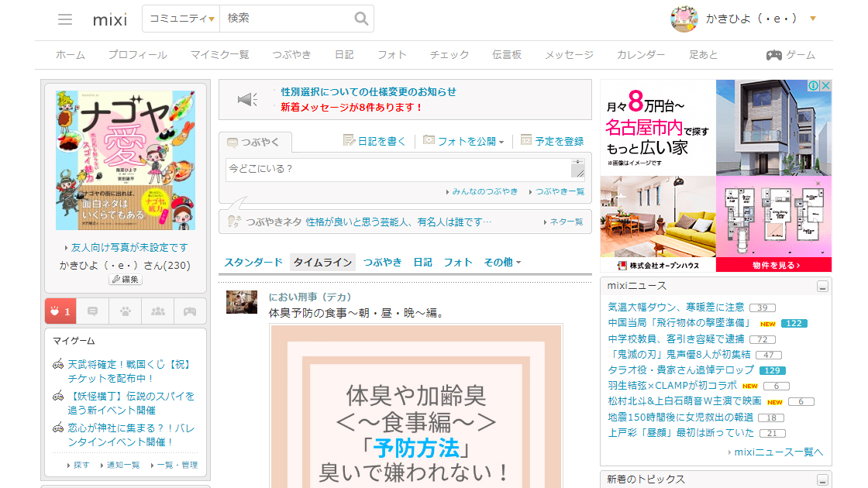Open the red notifications tab with count 1
Image resolution: width=868 pixels, height=488 pixels.
[x=60, y=311]
